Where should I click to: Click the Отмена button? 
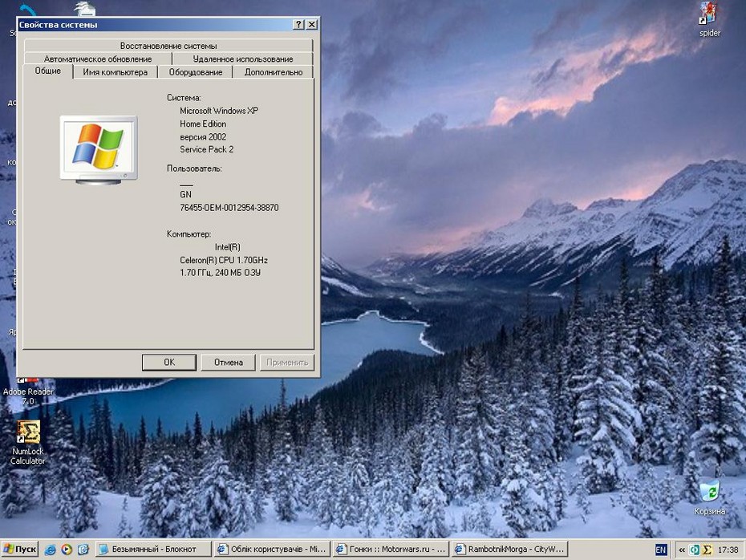point(228,362)
